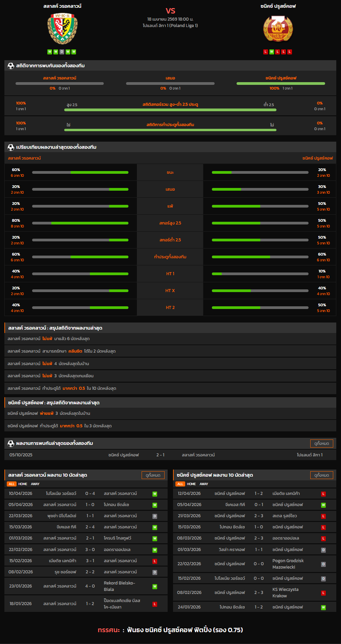Select ALL tab in Śląsk Wrocław last 10 matches
341x644 pixels.
(11, 484)
